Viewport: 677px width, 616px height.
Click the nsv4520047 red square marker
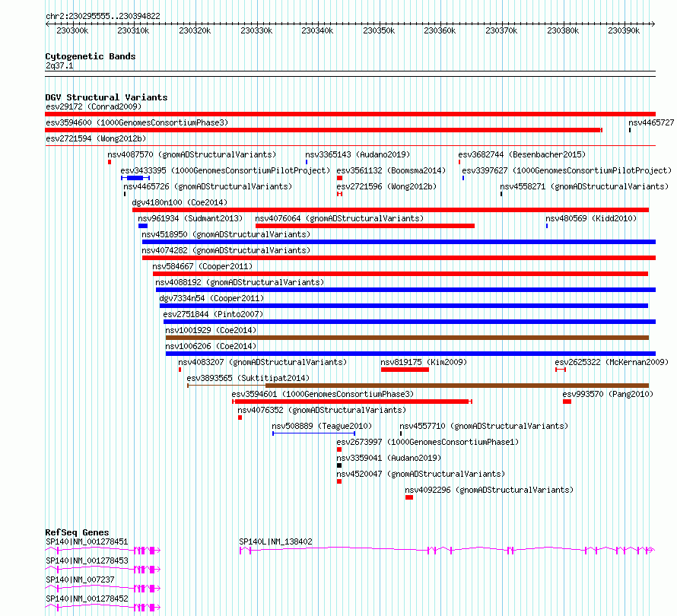coord(339,481)
